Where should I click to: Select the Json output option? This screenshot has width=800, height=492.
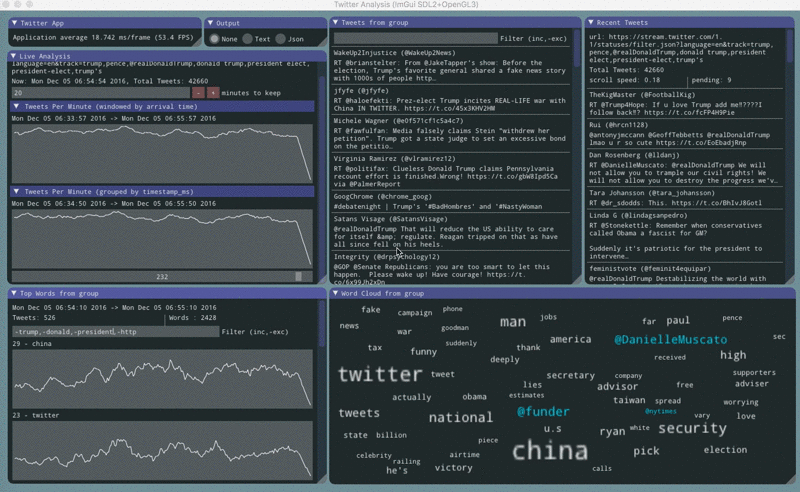[x=281, y=39]
